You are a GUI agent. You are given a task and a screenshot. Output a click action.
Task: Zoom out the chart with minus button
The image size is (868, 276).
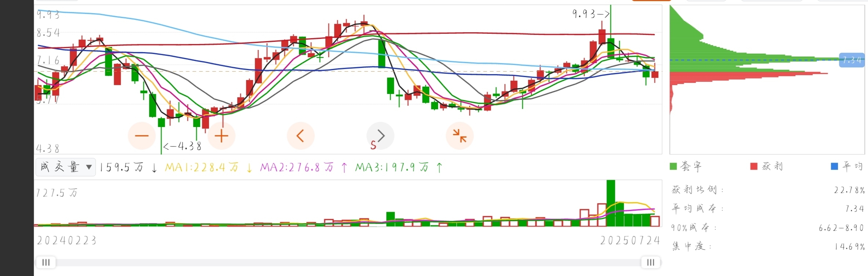(x=142, y=136)
